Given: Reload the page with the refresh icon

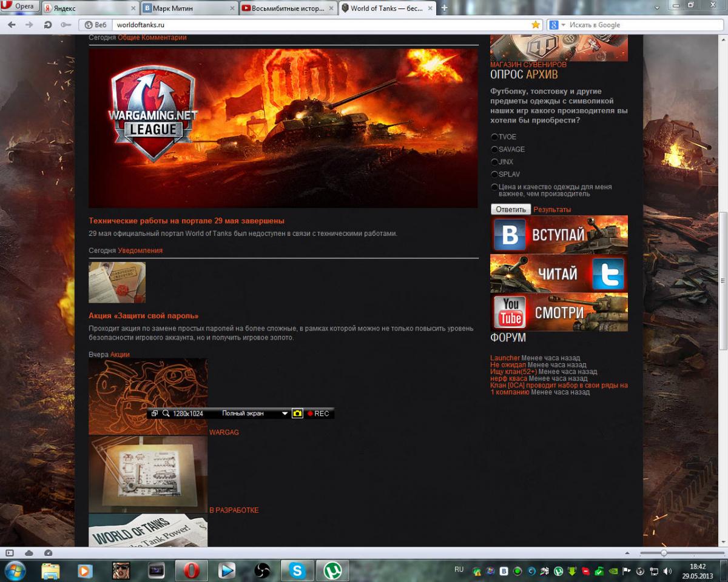Looking at the screenshot, I should (47, 25).
